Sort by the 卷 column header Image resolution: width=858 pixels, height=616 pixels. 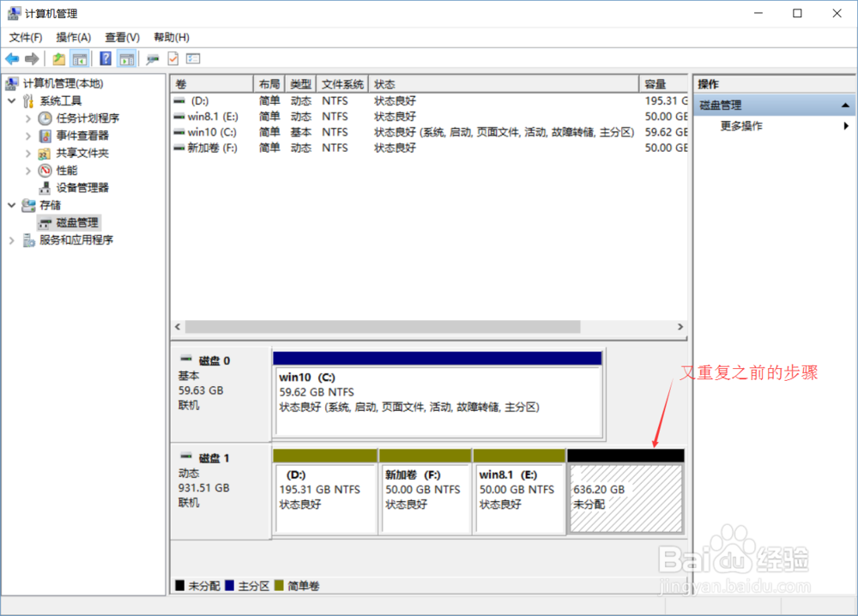click(x=212, y=84)
